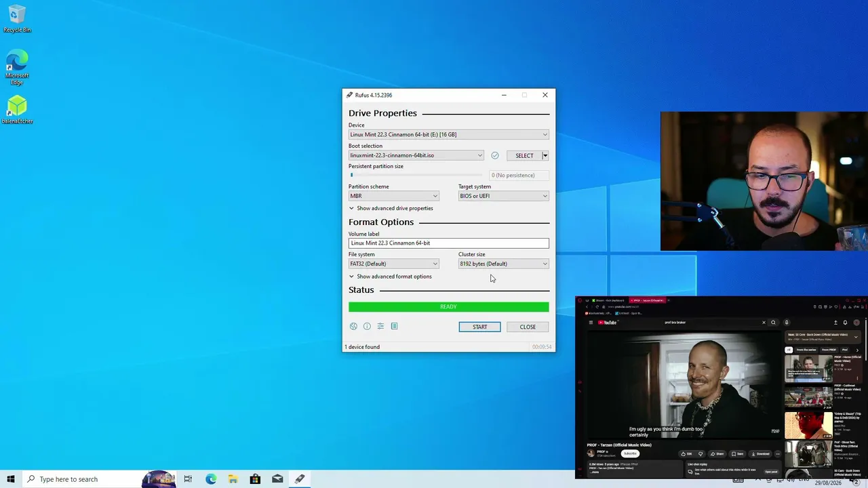Click the Persistent partition size slider
Screen dimensions: 868x488
[x=416, y=175]
